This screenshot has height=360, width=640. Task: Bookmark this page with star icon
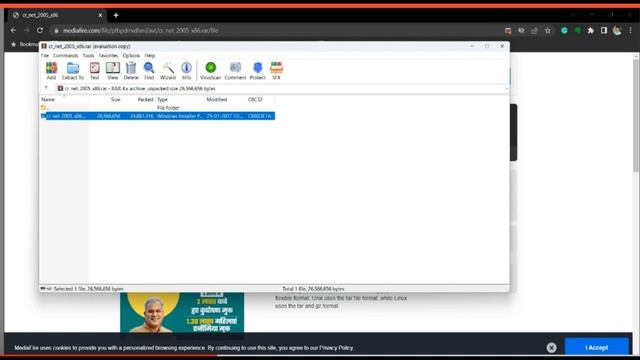pyautogui.click(x=548, y=31)
